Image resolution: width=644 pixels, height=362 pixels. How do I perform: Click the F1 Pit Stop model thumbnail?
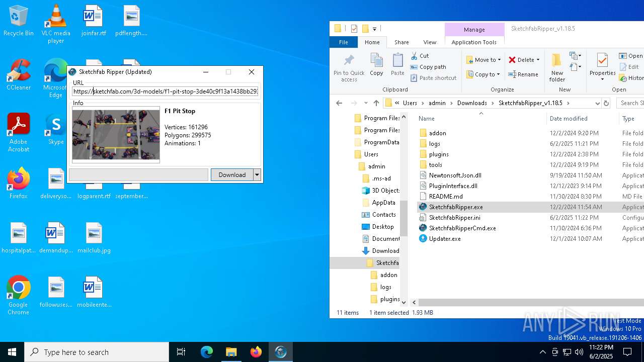pos(116,135)
